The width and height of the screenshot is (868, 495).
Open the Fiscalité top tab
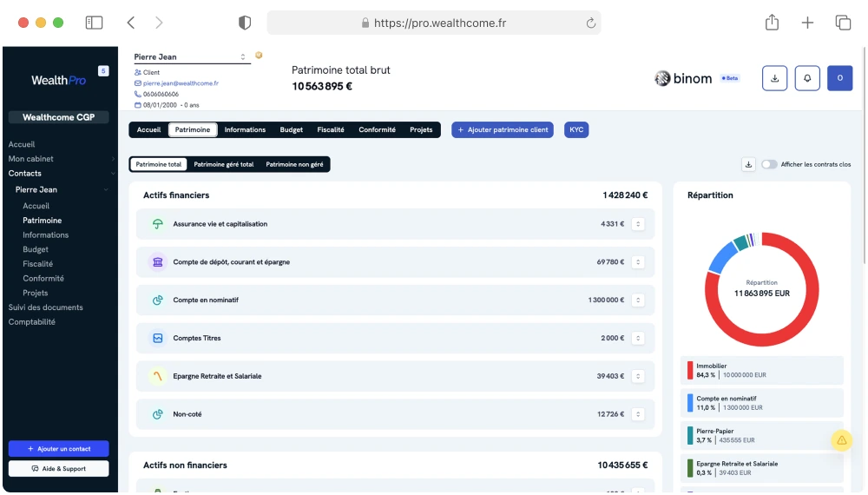click(331, 129)
